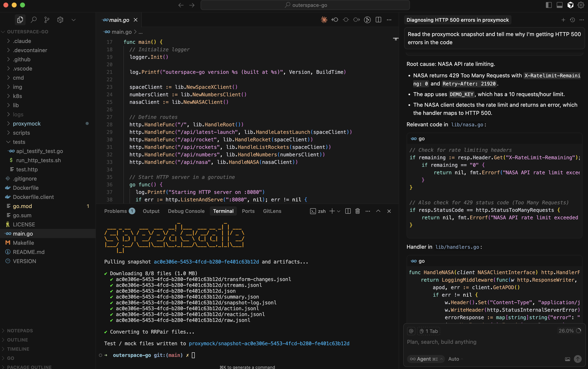Show chat history clock icon
The width and height of the screenshot is (588, 369).
coord(572,20)
